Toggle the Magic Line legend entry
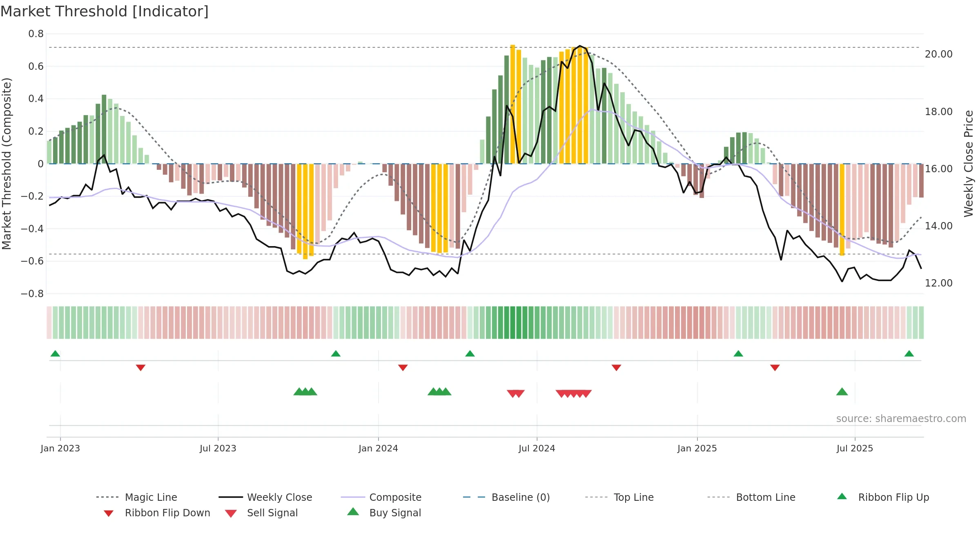 click(137, 497)
